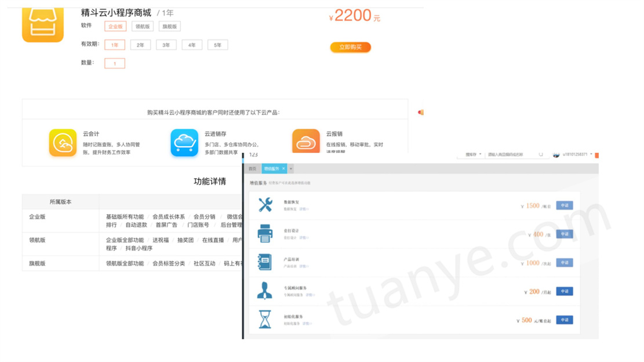Screen dimensions: 644x362
Task: Click the 旗舰版 row label in the feature table
Action: click(x=37, y=264)
